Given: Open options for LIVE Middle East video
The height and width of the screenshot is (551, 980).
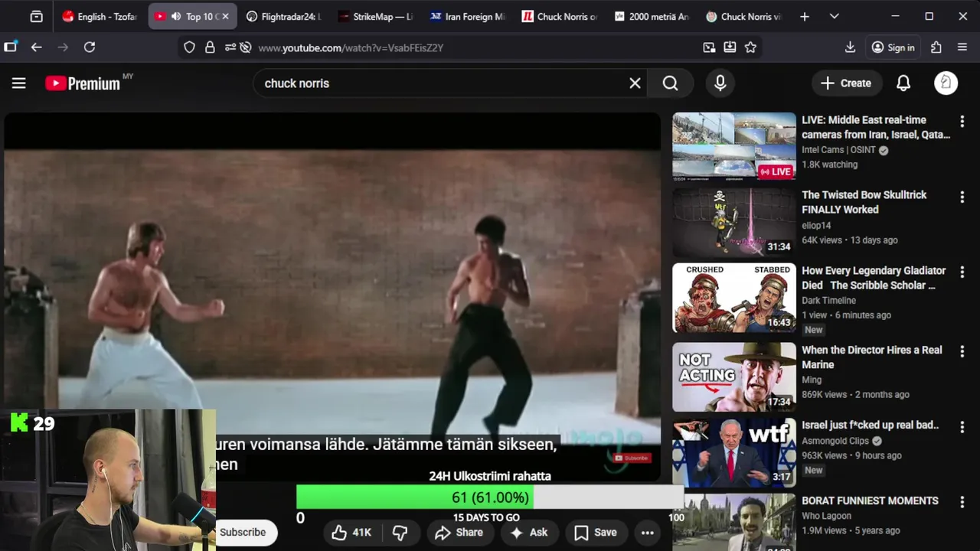Looking at the screenshot, I should [962, 121].
